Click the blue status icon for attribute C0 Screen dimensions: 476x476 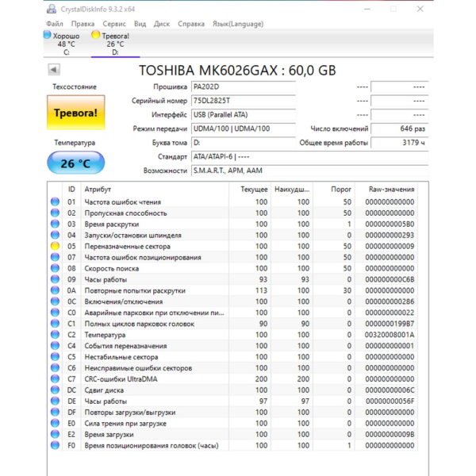(x=55, y=313)
